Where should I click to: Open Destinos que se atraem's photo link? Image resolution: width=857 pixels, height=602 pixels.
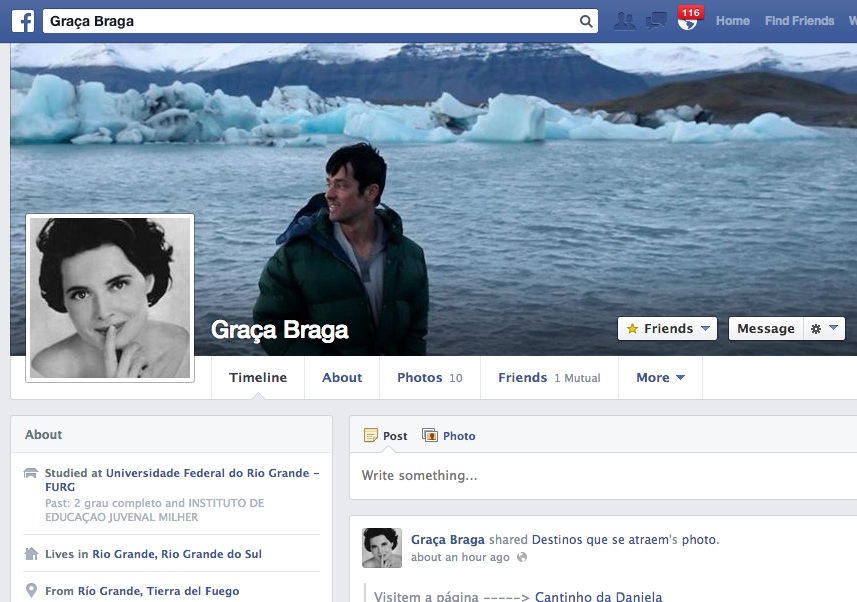coord(625,540)
